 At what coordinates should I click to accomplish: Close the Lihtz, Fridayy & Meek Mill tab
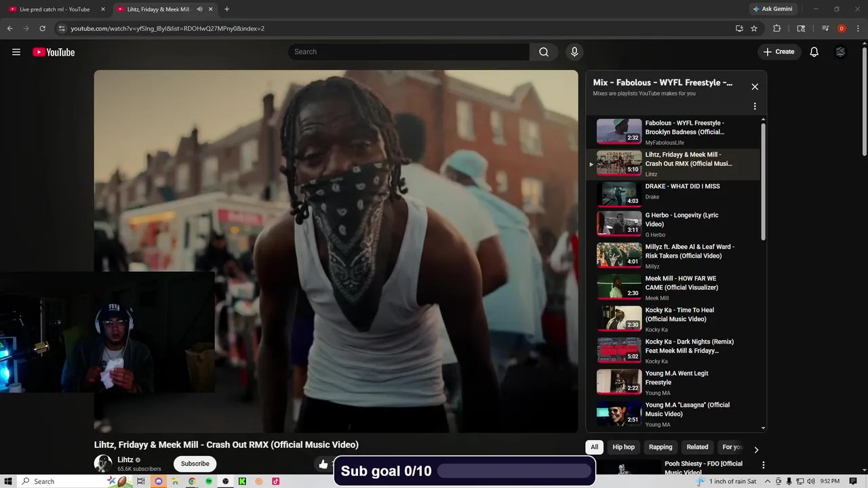pyautogui.click(x=211, y=9)
